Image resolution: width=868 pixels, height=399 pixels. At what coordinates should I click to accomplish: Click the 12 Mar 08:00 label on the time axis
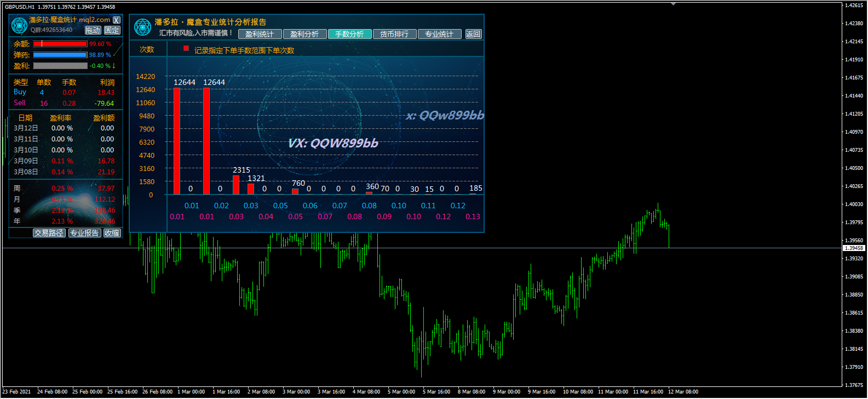click(683, 392)
